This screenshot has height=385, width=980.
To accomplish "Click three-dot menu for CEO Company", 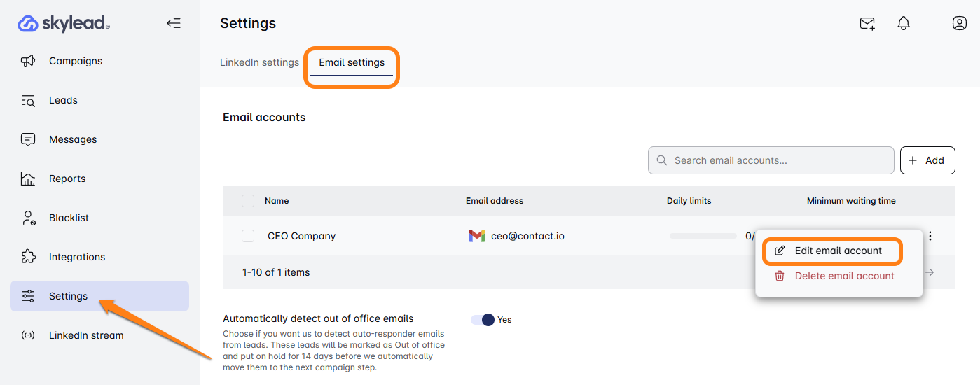I will point(930,237).
